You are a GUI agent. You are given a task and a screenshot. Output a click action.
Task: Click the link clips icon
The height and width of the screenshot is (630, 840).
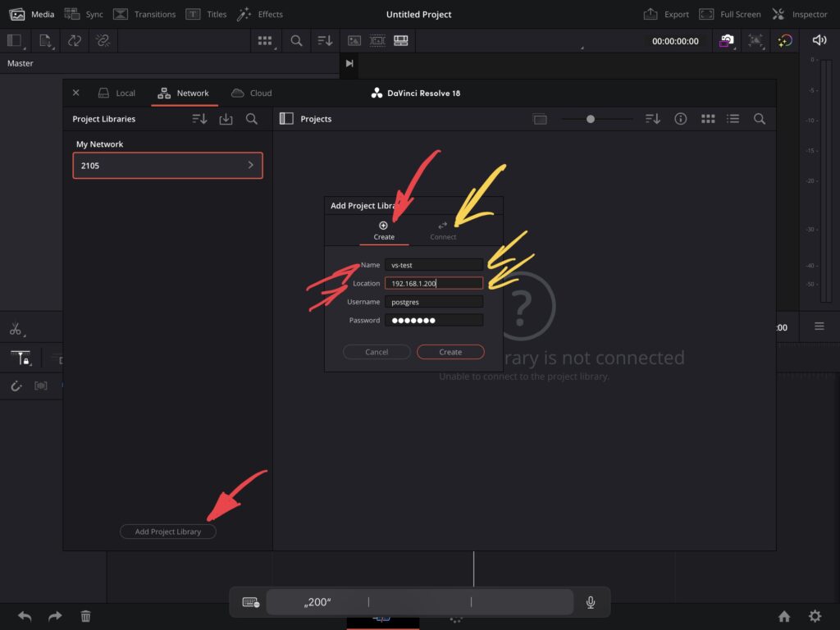pos(75,41)
